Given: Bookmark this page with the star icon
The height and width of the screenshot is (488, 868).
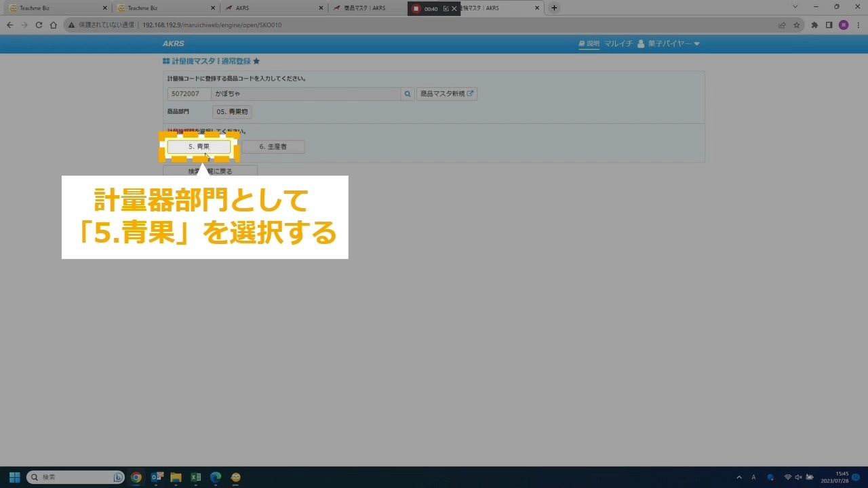Looking at the screenshot, I should tap(797, 25).
